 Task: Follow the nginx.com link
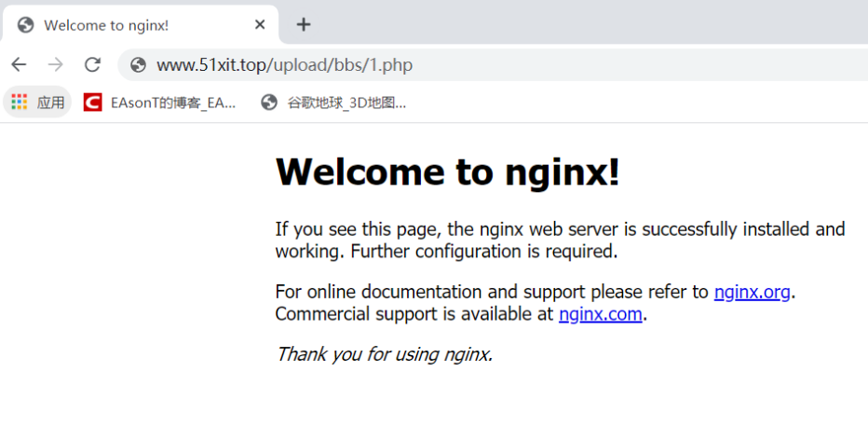click(x=600, y=314)
